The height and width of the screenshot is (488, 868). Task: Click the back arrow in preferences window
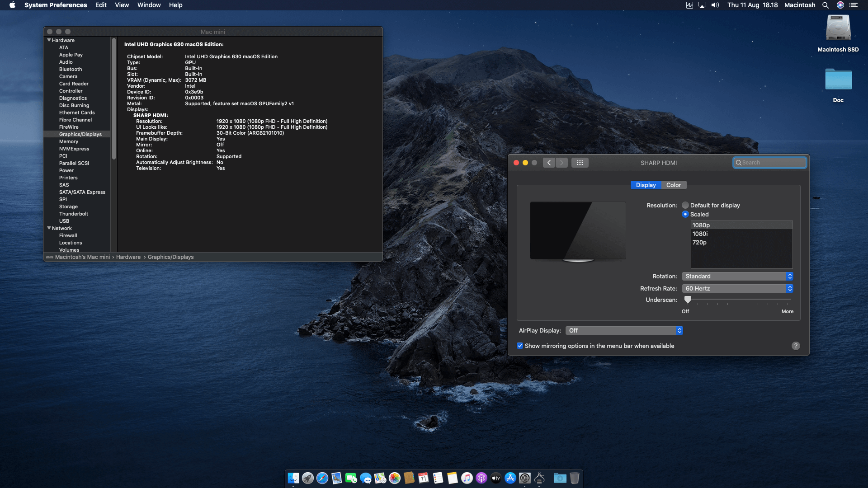point(549,163)
